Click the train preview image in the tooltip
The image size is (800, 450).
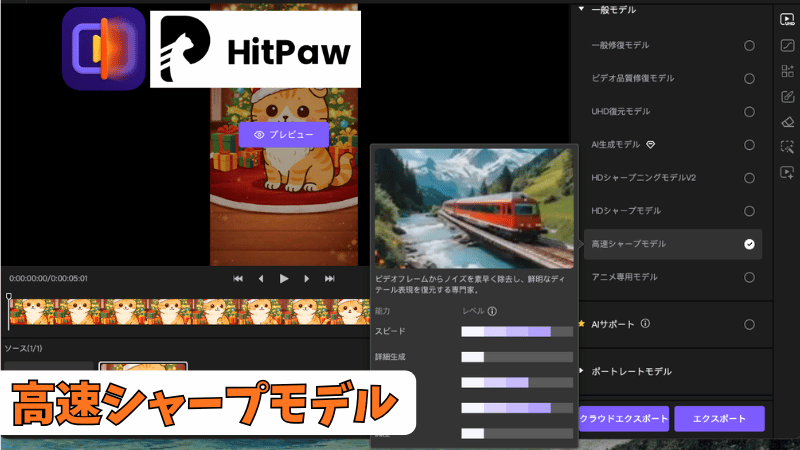click(x=474, y=209)
